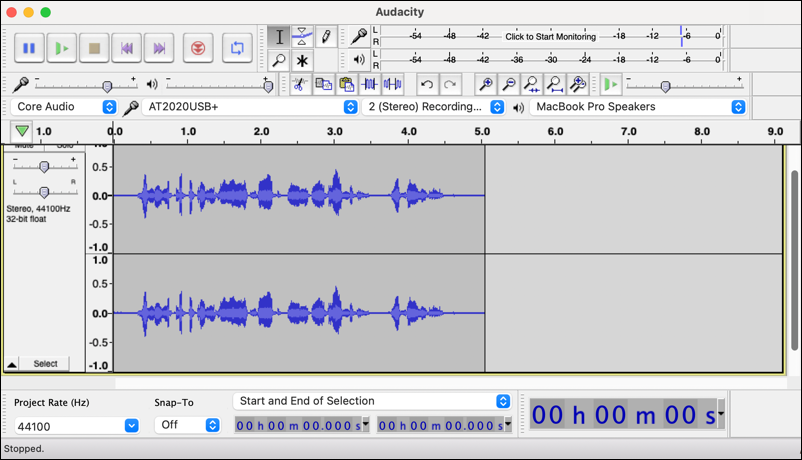Viewport: 802px width, 460px height.
Task: Open the Core Audio host dropdown
Action: [66, 107]
